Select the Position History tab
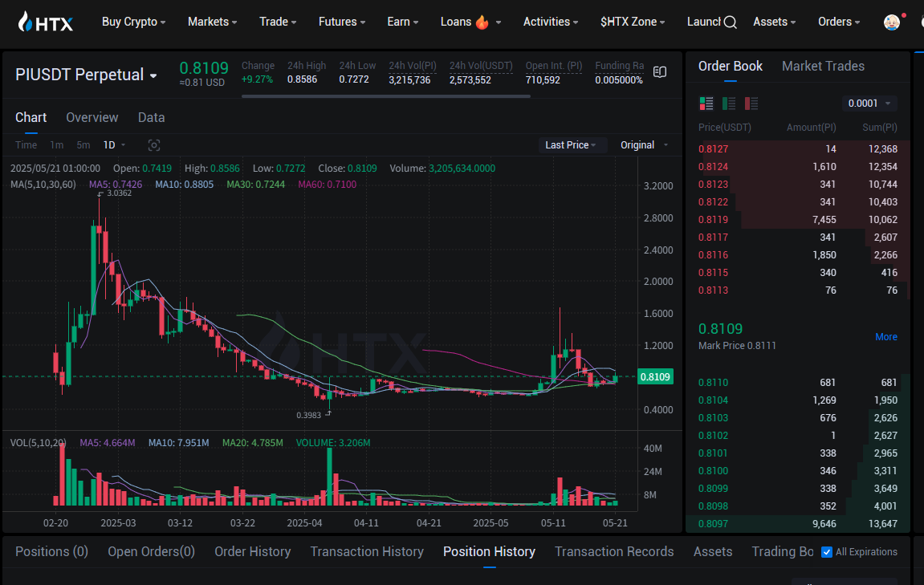The width and height of the screenshot is (924, 585). pos(489,551)
